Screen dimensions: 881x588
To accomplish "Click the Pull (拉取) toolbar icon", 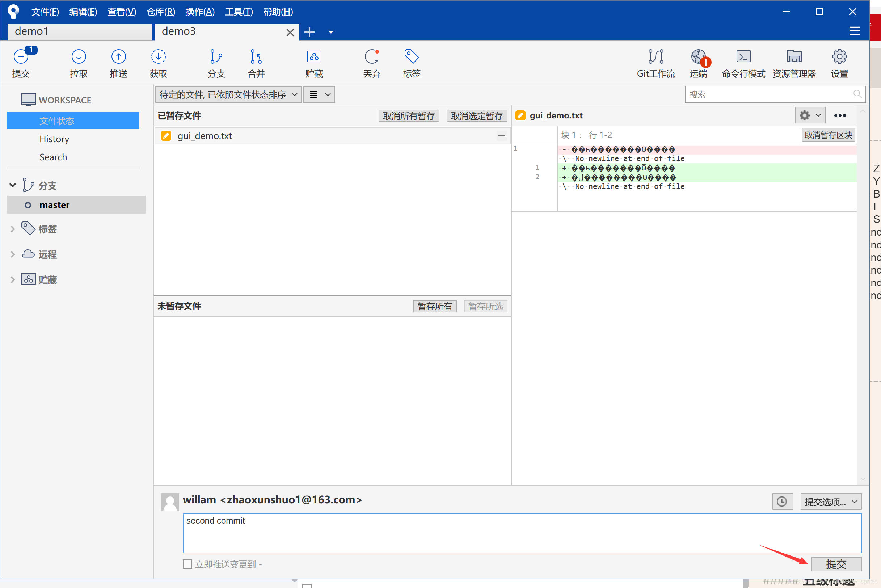I will (x=79, y=57).
